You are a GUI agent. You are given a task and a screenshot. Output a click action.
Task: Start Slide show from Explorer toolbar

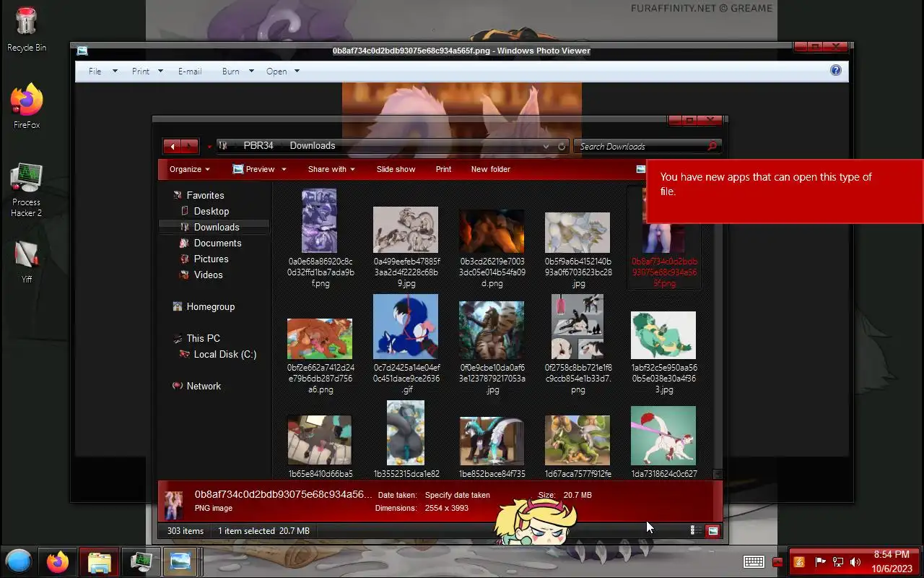coord(396,169)
